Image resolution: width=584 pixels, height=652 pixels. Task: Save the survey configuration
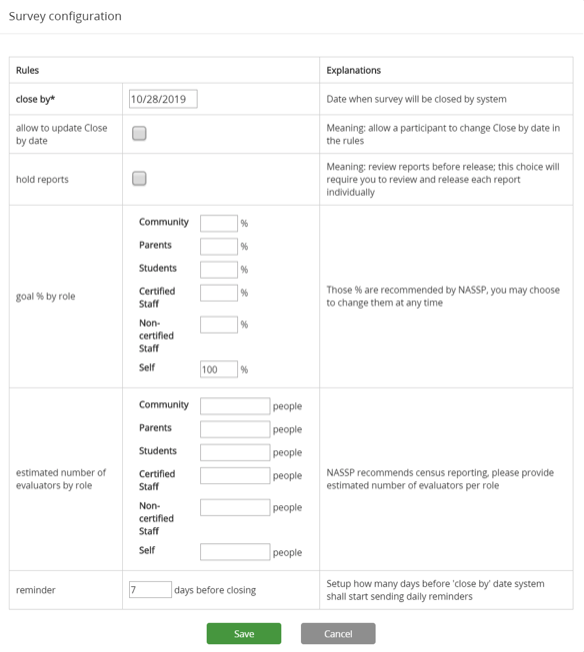[x=244, y=633]
